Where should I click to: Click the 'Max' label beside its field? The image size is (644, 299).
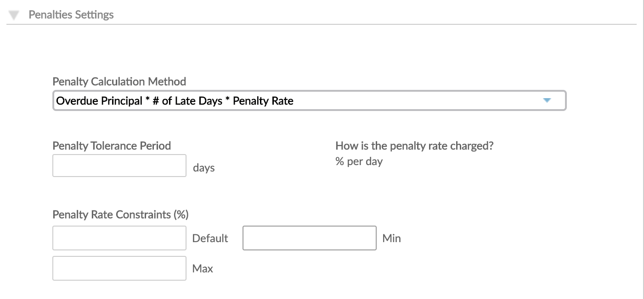tap(203, 268)
